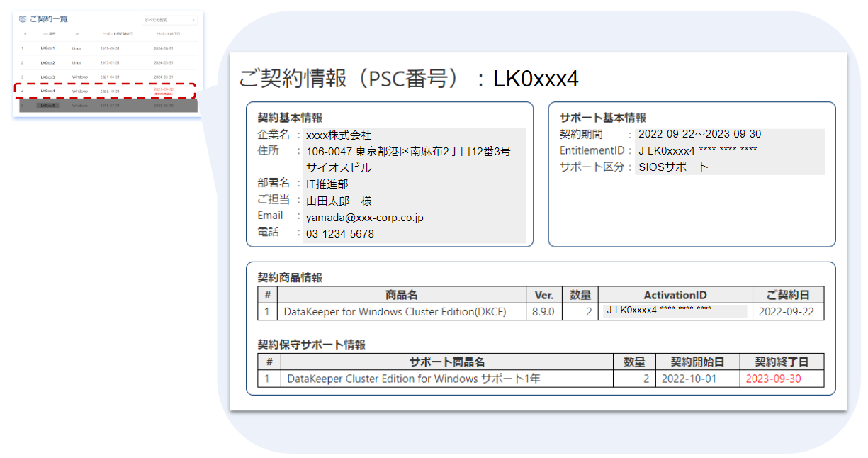Click the 契約基本情報 section heading
Image resolution: width=868 pixels, height=458 pixels.
290,118
